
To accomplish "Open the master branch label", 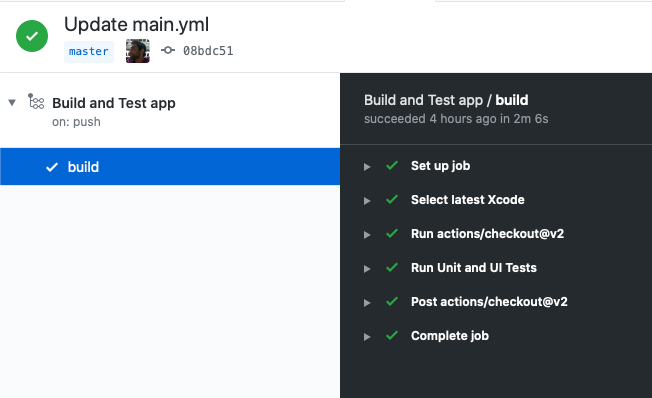I will [89, 52].
